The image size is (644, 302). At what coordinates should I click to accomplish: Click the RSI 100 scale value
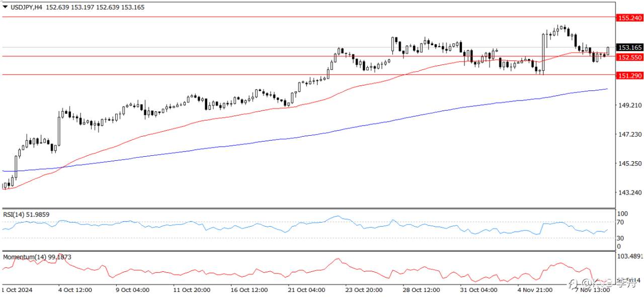coord(623,214)
